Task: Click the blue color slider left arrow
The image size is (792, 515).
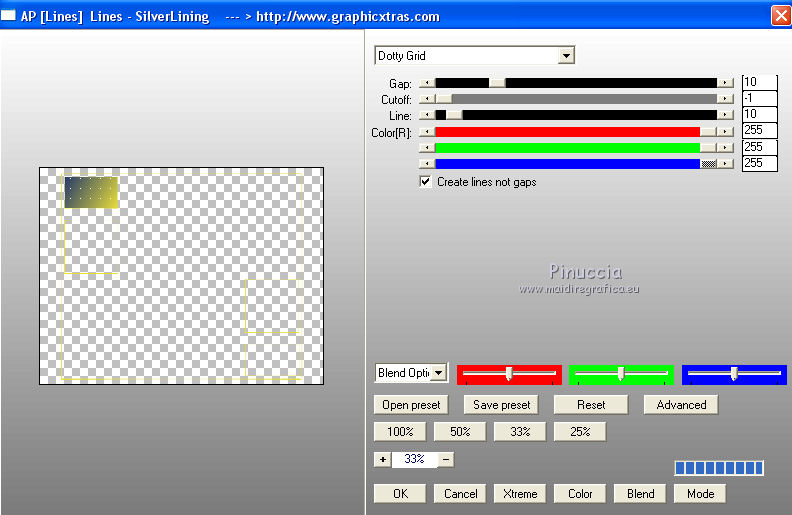Action: pos(427,164)
